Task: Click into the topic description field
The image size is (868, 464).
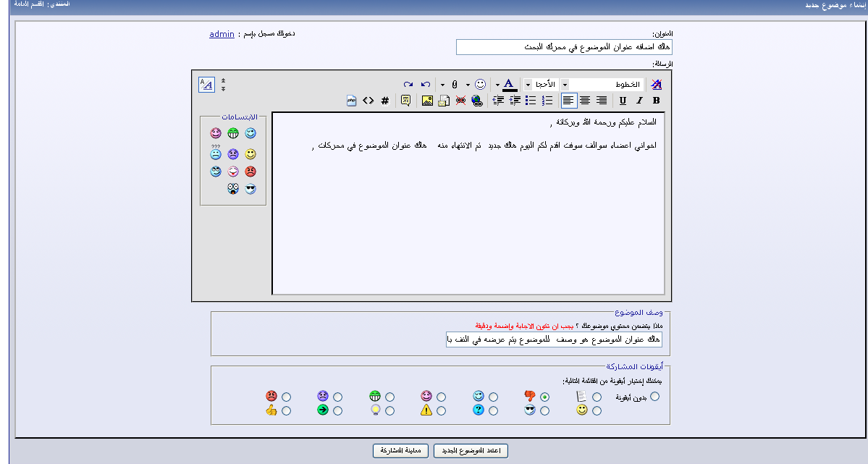Action: [x=554, y=340]
